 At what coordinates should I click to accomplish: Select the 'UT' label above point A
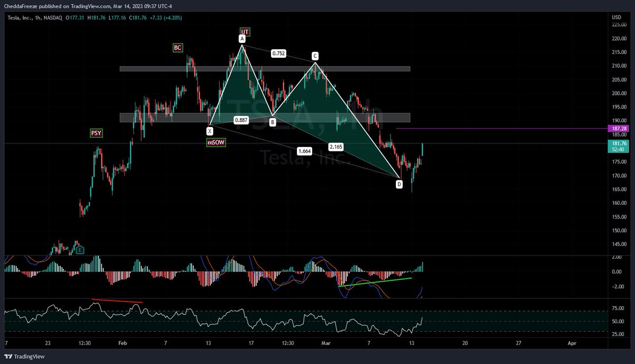click(244, 32)
